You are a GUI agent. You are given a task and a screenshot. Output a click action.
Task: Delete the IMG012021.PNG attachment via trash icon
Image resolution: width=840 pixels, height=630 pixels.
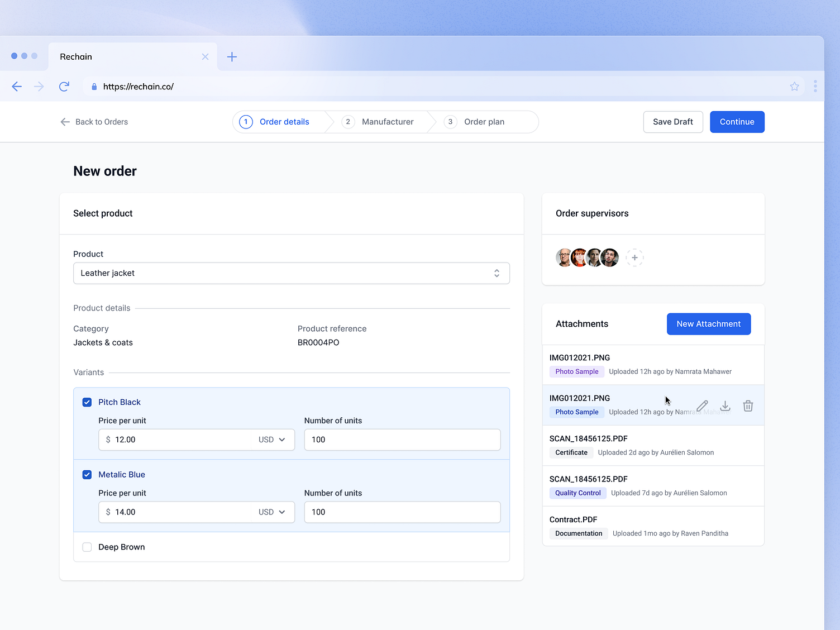pos(748,405)
